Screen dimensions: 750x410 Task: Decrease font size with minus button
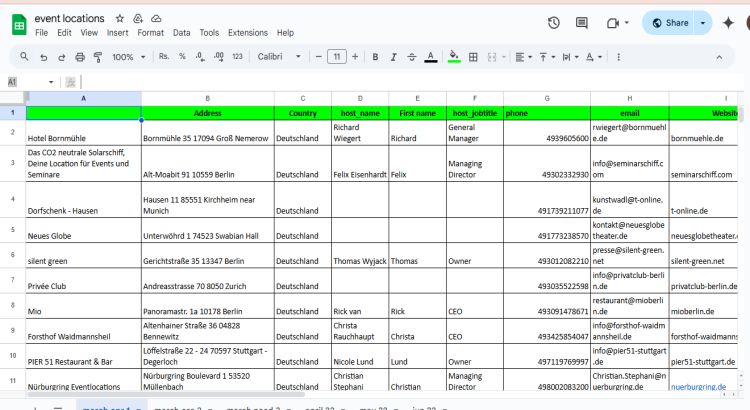[319, 56]
